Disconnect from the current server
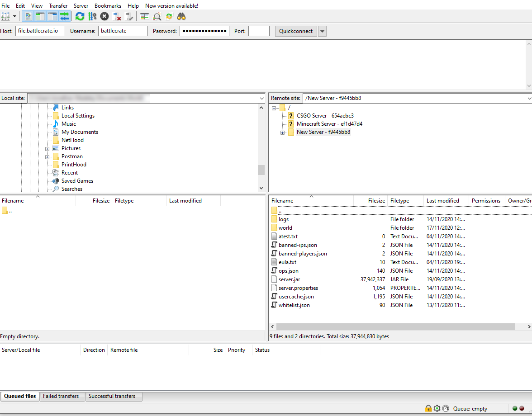Image resolution: width=532 pixels, height=416 pixels. 117,16
